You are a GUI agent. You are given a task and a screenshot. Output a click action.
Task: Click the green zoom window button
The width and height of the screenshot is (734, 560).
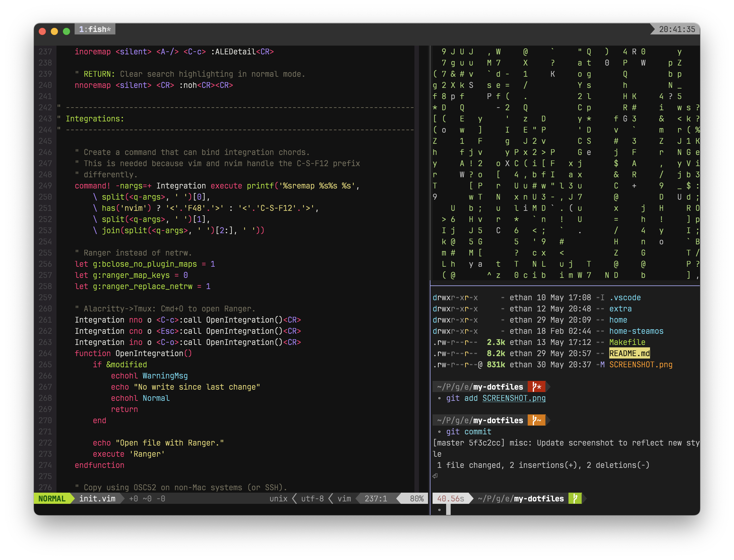[66, 31]
